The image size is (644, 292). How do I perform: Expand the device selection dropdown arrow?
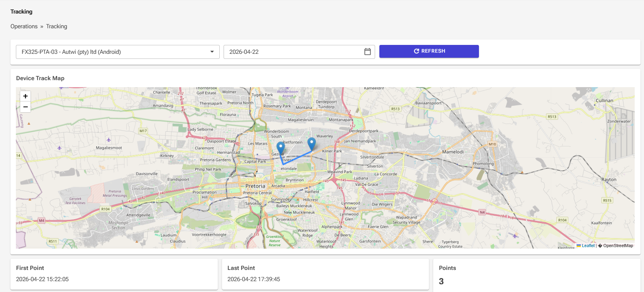point(212,52)
